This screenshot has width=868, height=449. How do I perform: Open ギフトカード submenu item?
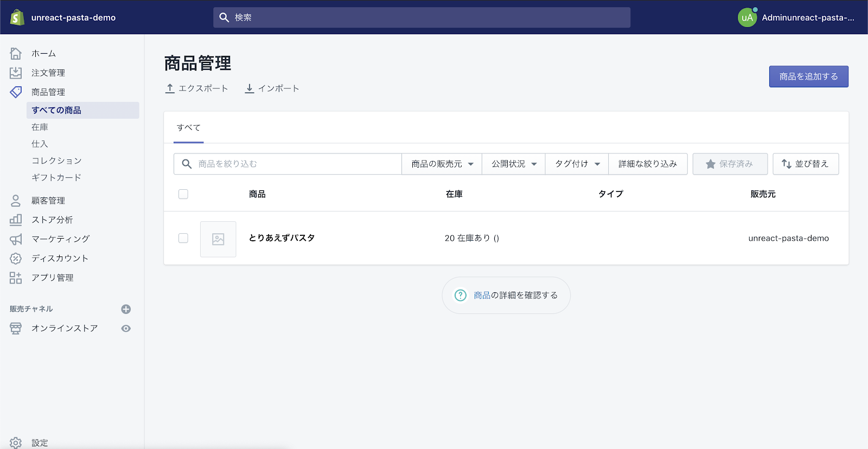tap(56, 177)
